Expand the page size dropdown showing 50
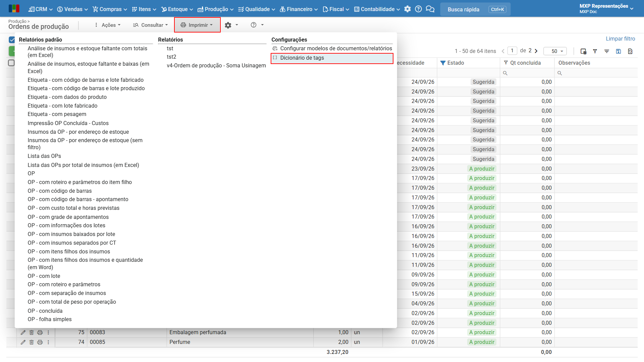 [555, 51]
